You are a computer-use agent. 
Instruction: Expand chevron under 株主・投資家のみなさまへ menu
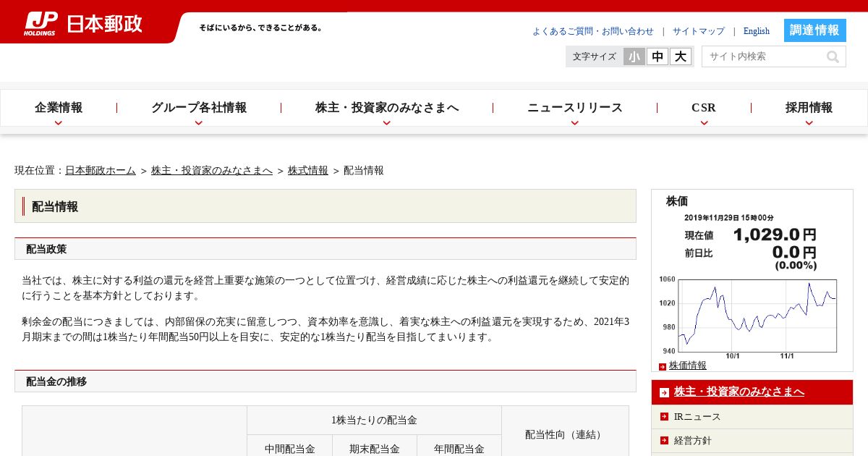pos(387,122)
